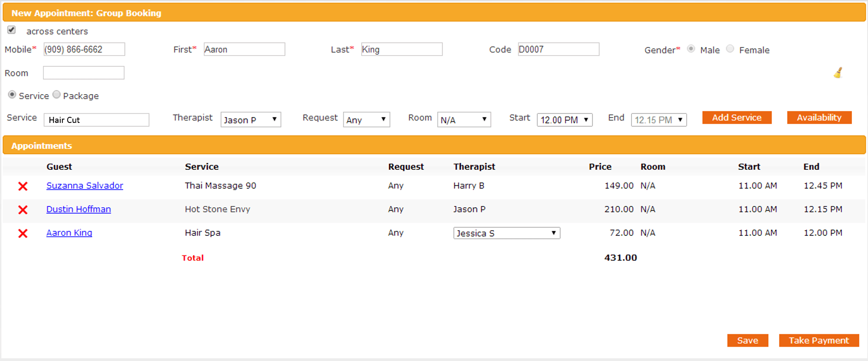
Task: Change therapist in Jessica S dropdown
Action: (506, 233)
